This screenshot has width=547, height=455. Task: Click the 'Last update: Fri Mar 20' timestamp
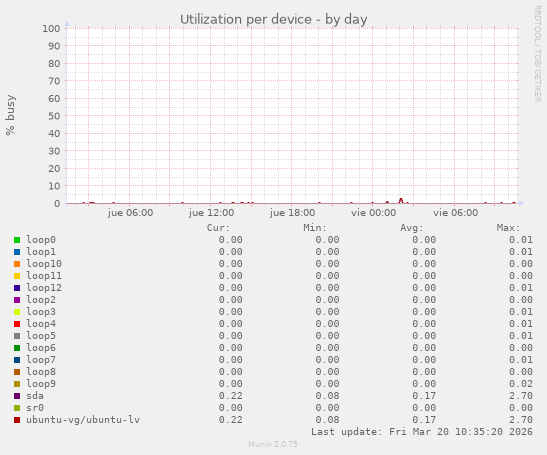point(422,432)
